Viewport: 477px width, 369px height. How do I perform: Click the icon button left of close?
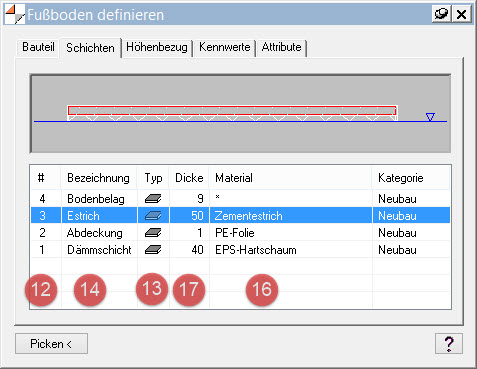(x=441, y=14)
